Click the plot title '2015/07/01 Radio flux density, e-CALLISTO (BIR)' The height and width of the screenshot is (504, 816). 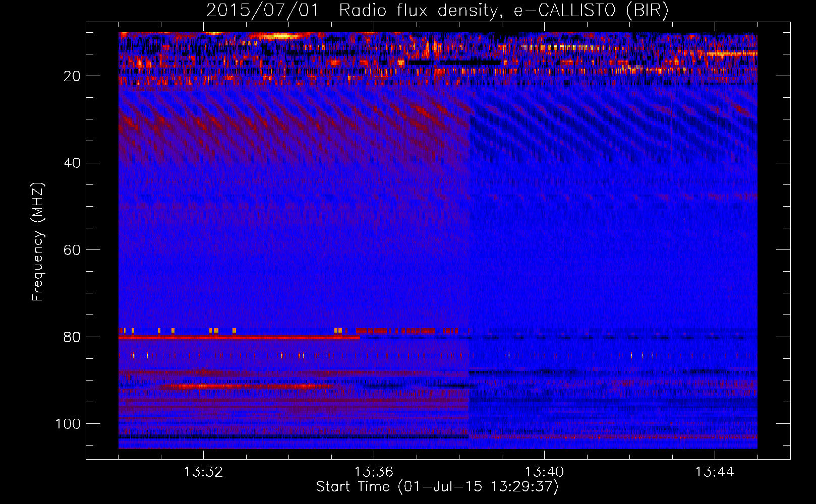click(437, 11)
